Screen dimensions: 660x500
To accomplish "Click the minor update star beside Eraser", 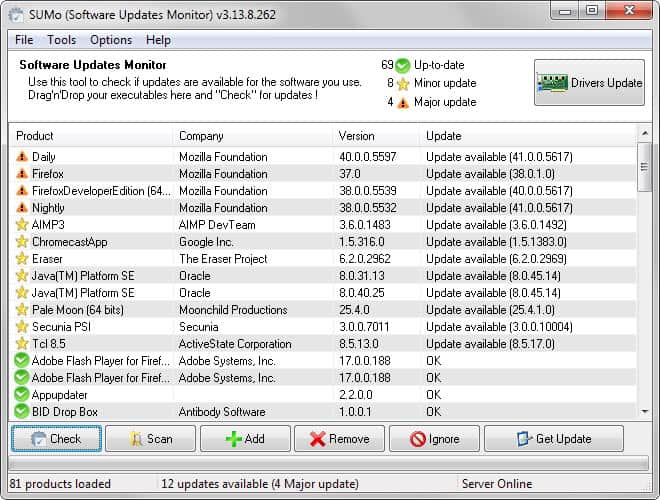I will (x=21, y=259).
